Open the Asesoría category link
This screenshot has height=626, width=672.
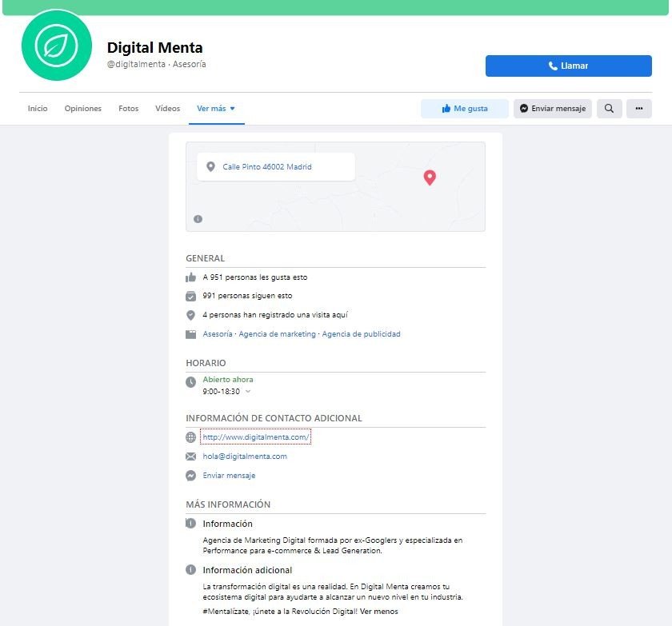tap(218, 334)
